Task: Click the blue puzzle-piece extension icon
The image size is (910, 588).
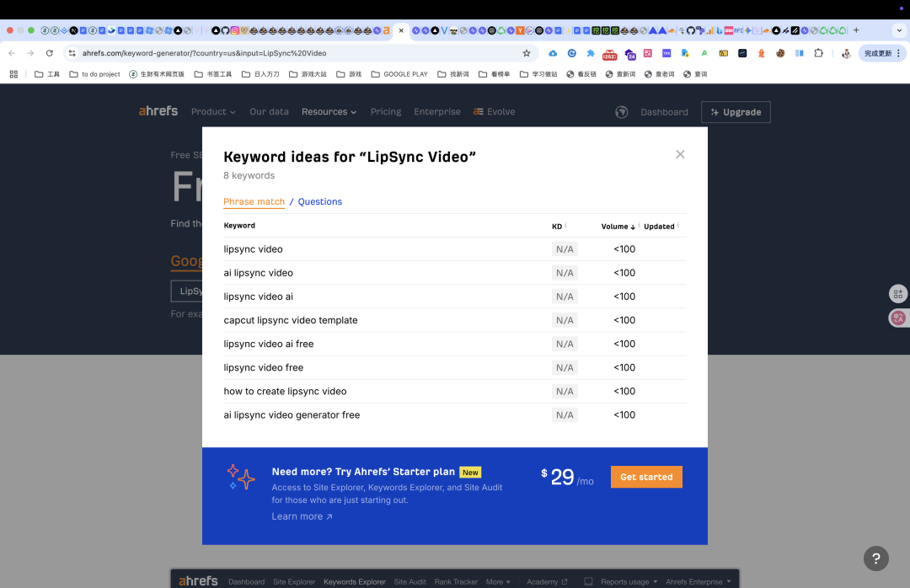Action: point(590,53)
